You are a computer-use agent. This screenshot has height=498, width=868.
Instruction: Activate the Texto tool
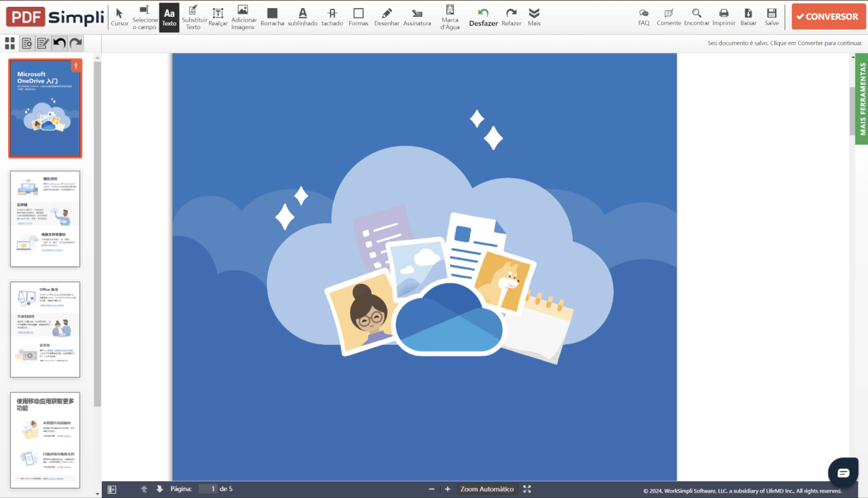pyautogui.click(x=169, y=17)
